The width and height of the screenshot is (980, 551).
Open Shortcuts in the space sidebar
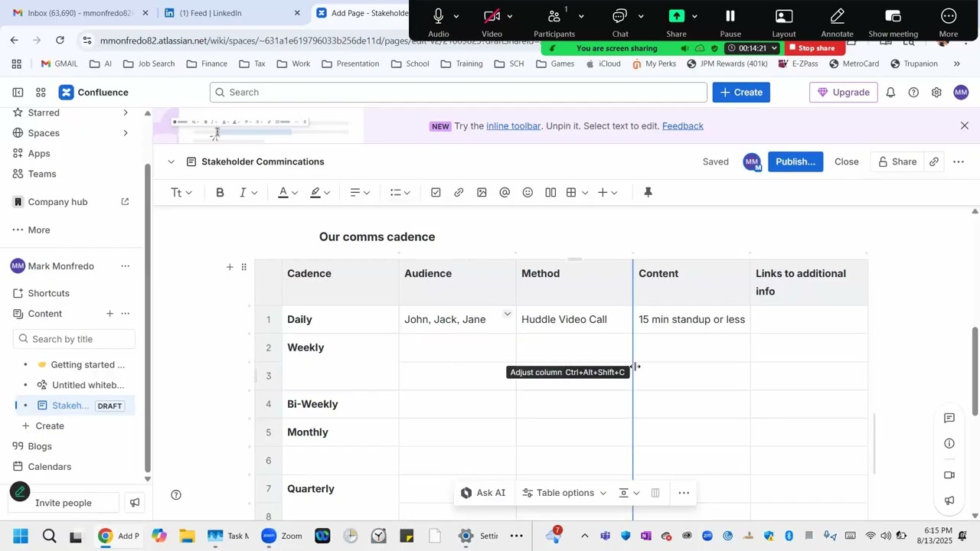click(x=48, y=293)
